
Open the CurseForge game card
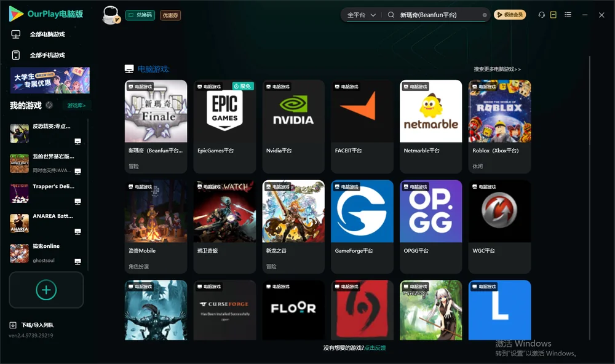pos(224,310)
